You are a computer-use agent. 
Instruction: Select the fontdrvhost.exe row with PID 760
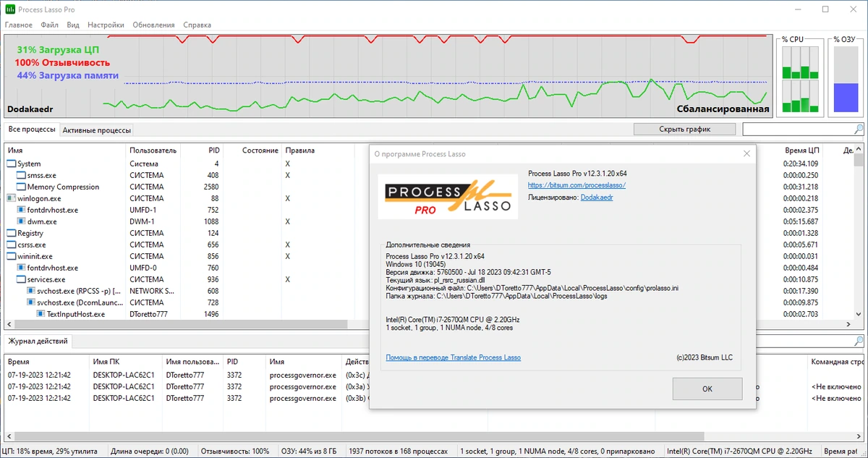429,268
